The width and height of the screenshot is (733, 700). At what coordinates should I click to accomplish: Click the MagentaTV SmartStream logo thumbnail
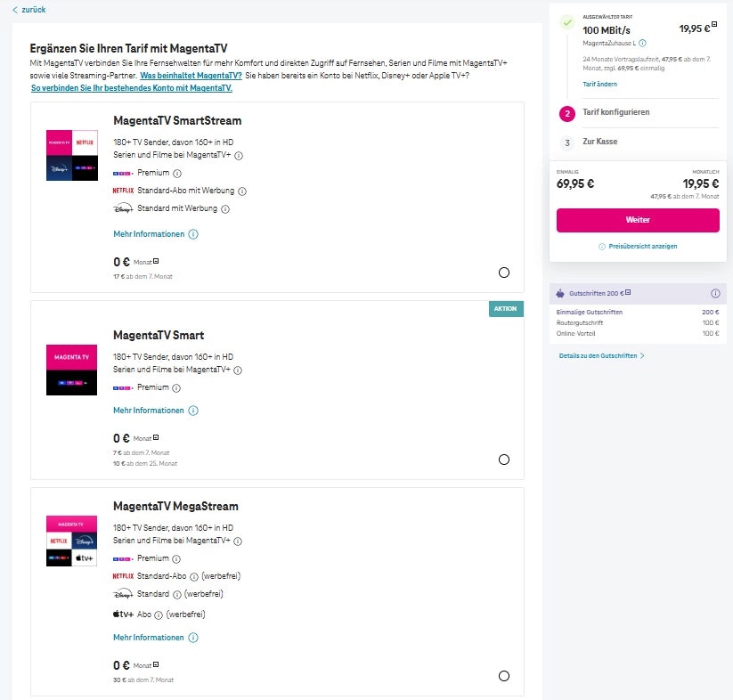[x=72, y=155]
